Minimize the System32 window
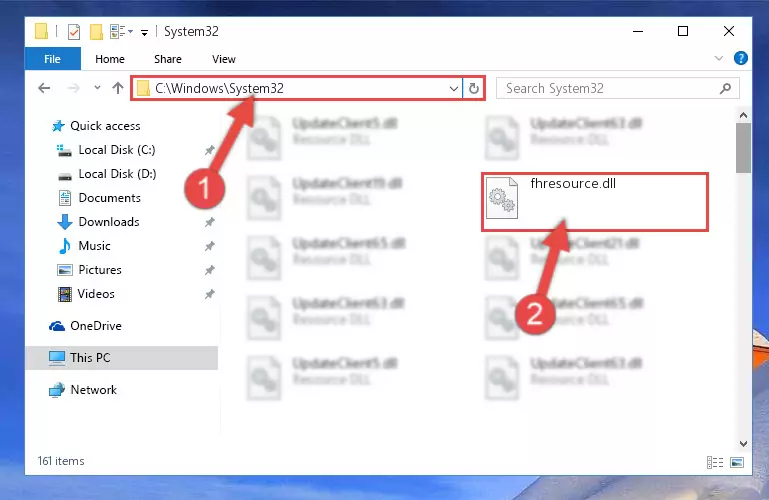The image size is (769, 500). click(638, 31)
